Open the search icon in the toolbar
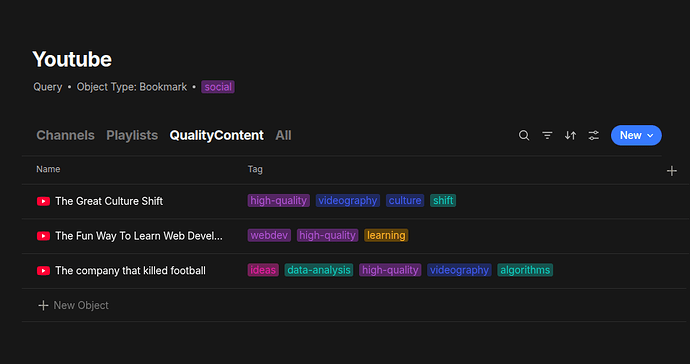Screen dimensions: 690x364 click(x=524, y=136)
